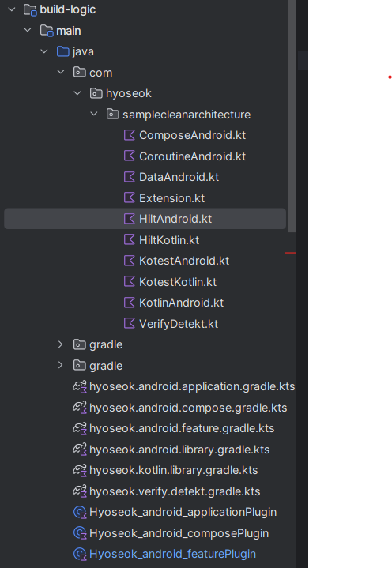The height and width of the screenshot is (568, 392).
Task: Open DataAndroid.kt file
Action: 179,177
